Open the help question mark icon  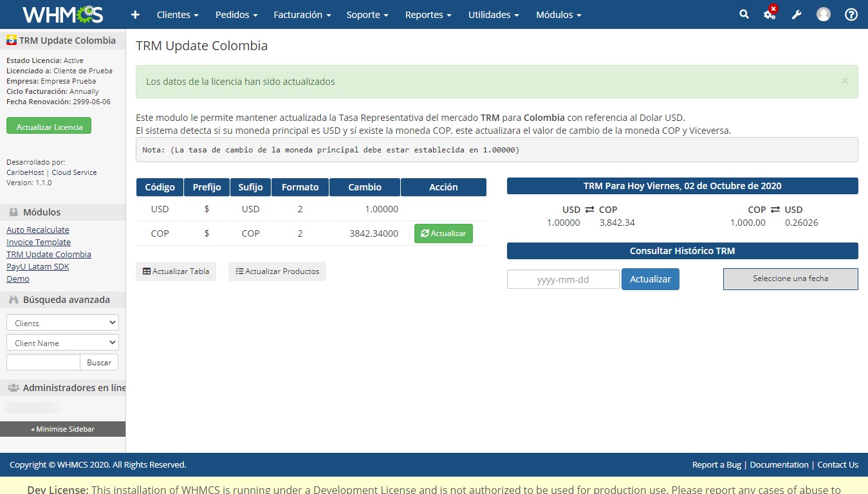(x=851, y=14)
